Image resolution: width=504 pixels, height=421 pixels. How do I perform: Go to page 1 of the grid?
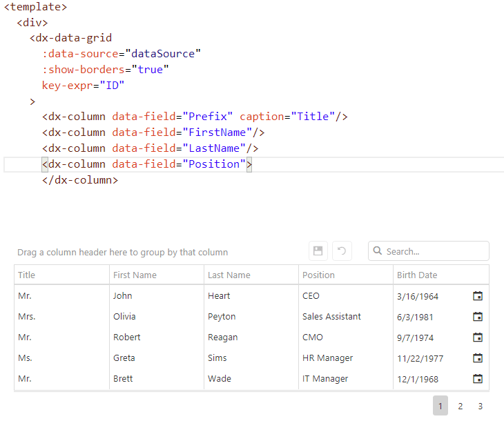coord(440,406)
